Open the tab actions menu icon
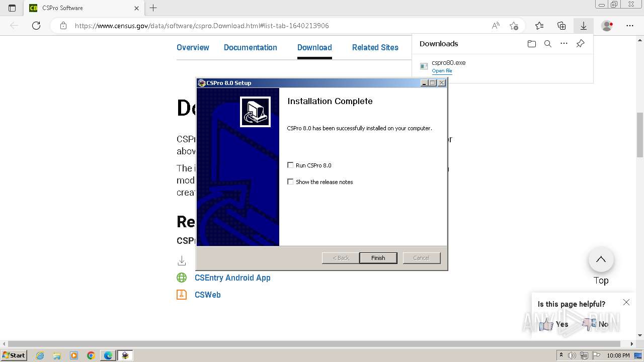This screenshot has width=644, height=362. pyautogui.click(x=12, y=8)
